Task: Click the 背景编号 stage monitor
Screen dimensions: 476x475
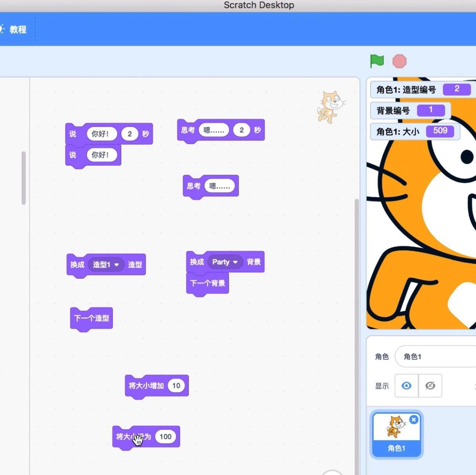Action: point(411,110)
